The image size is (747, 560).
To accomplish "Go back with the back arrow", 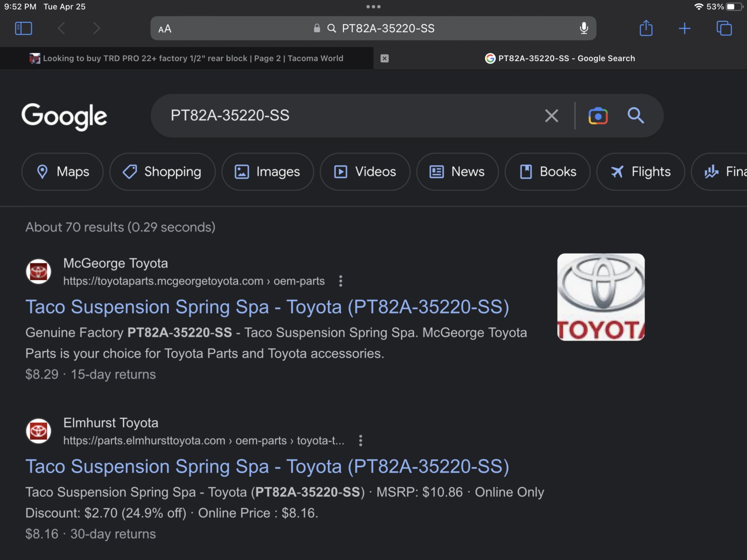I will pyautogui.click(x=61, y=28).
